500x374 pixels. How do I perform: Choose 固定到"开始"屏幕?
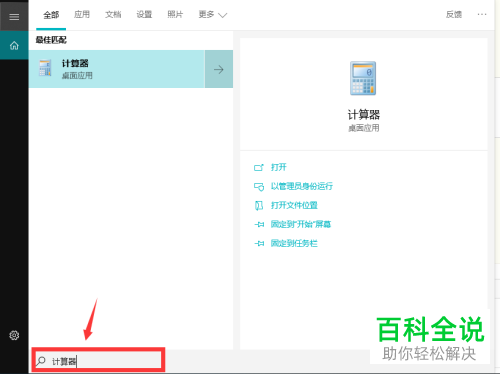[x=301, y=224]
